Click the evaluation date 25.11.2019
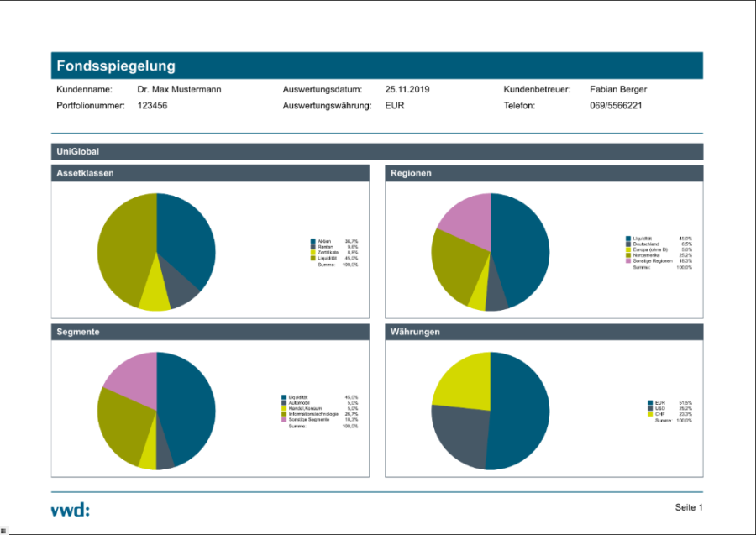 [x=407, y=89]
